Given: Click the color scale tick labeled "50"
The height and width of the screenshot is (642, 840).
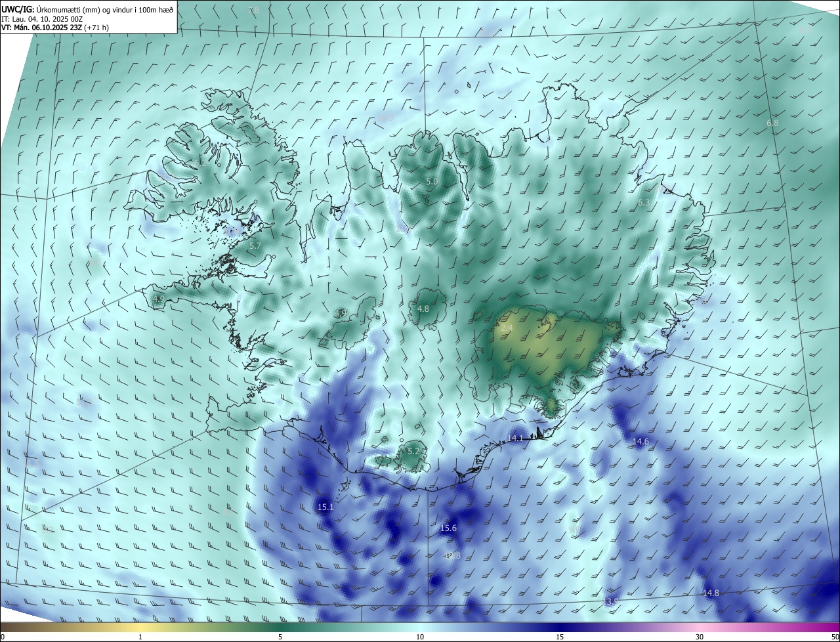Looking at the screenshot, I should point(835,637).
